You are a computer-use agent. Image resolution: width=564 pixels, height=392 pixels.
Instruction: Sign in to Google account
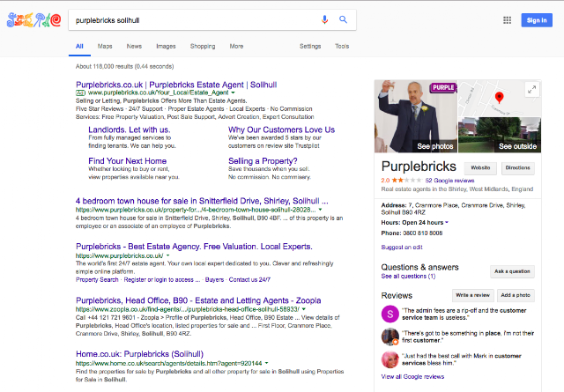tap(537, 20)
